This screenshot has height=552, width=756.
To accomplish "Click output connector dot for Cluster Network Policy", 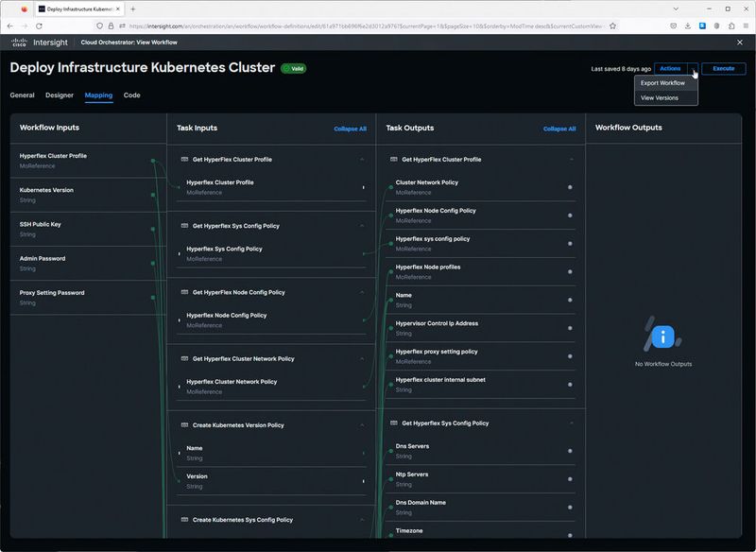I will click(570, 187).
